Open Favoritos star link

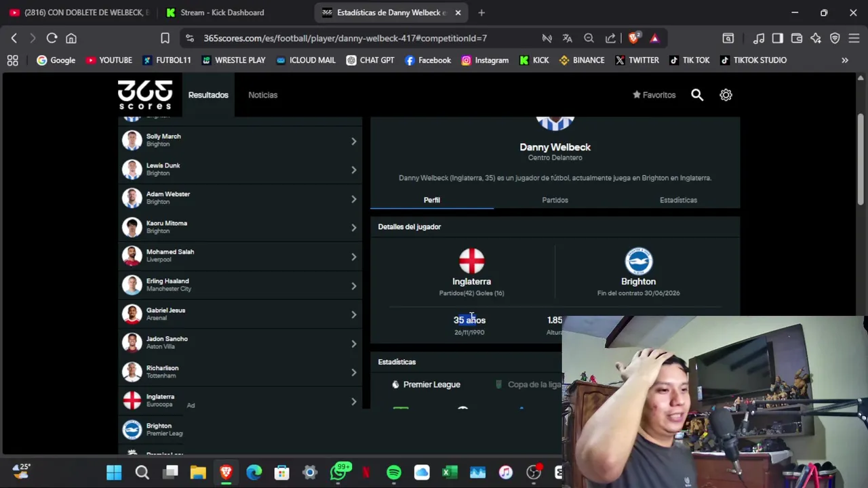pyautogui.click(x=654, y=95)
